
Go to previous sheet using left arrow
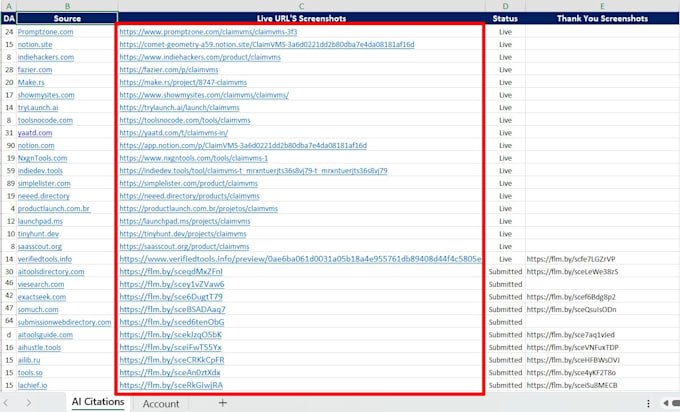(x=6, y=403)
